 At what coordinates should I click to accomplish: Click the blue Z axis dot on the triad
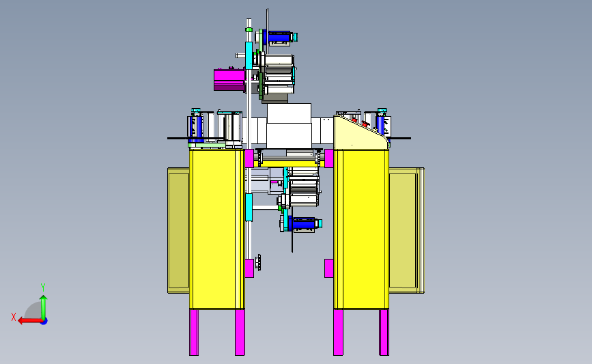pos(44,322)
